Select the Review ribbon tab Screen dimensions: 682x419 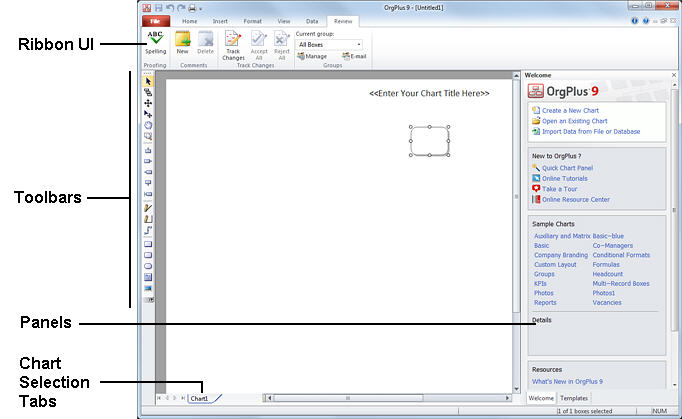[x=343, y=21]
